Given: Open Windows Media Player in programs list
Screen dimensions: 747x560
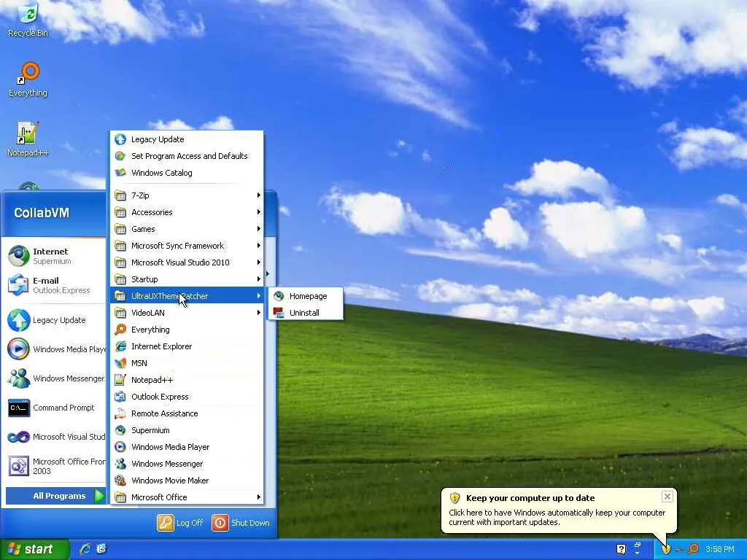Looking at the screenshot, I should tap(187, 447).
